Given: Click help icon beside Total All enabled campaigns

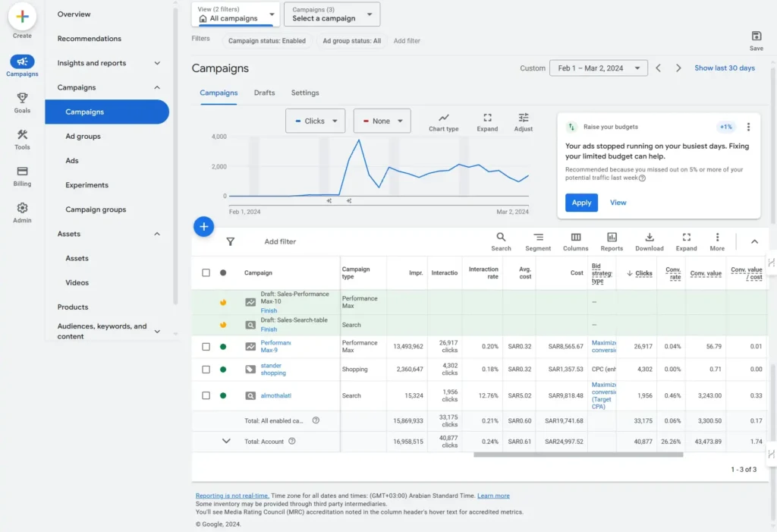Looking at the screenshot, I should coord(316,420).
